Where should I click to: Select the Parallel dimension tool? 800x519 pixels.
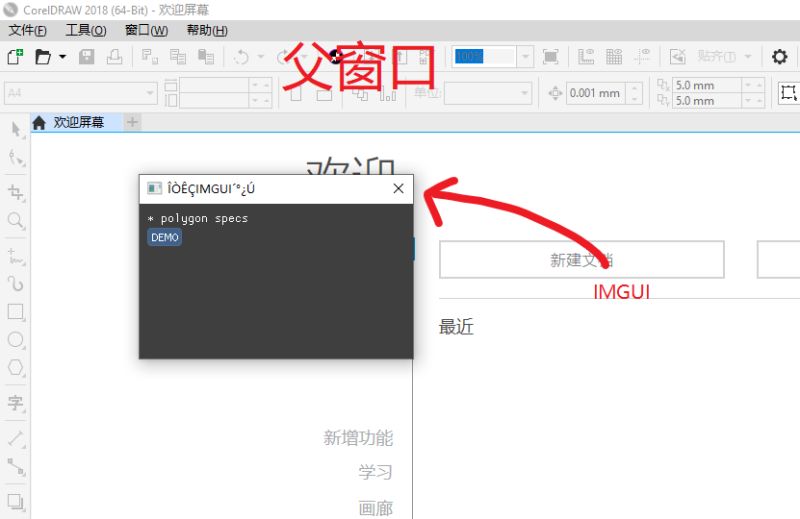[16, 439]
